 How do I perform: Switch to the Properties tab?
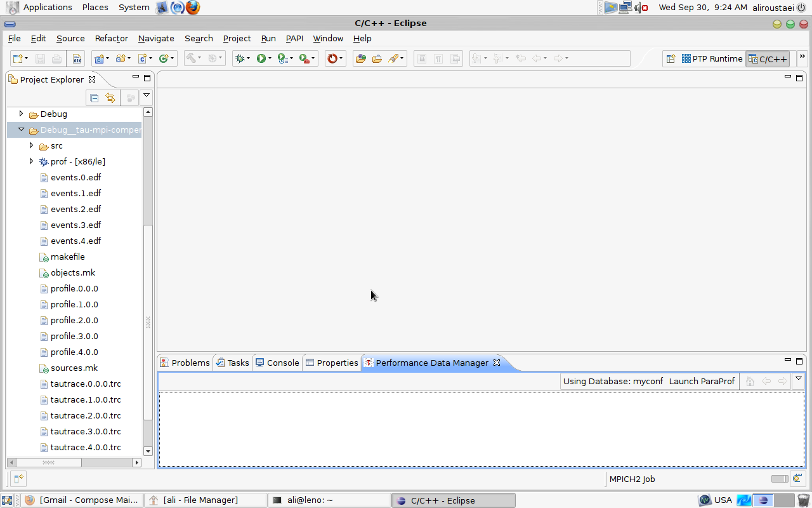coord(331,363)
